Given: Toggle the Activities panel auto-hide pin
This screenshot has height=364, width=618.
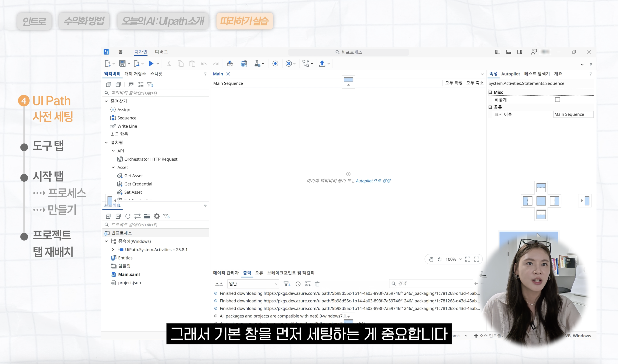Looking at the screenshot, I should click(206, 74).
